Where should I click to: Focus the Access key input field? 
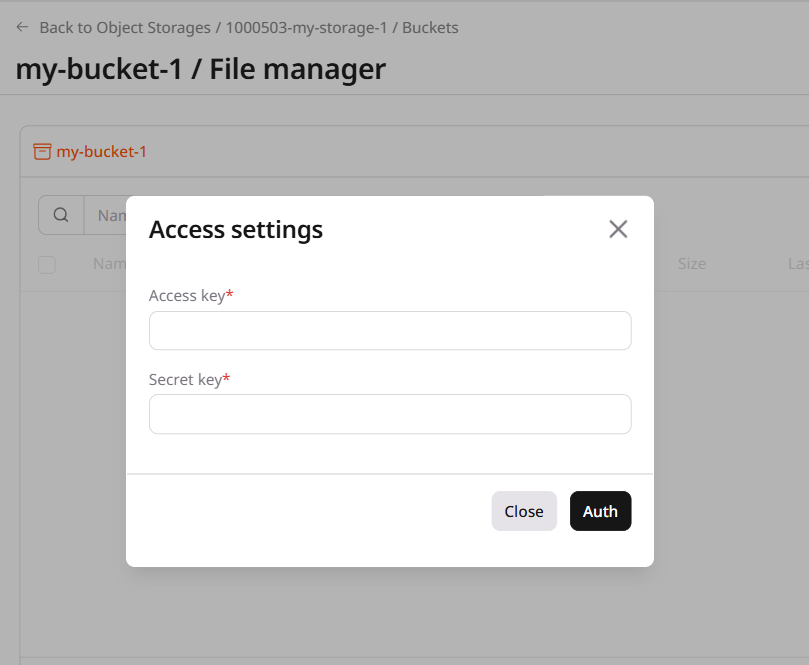390,330
